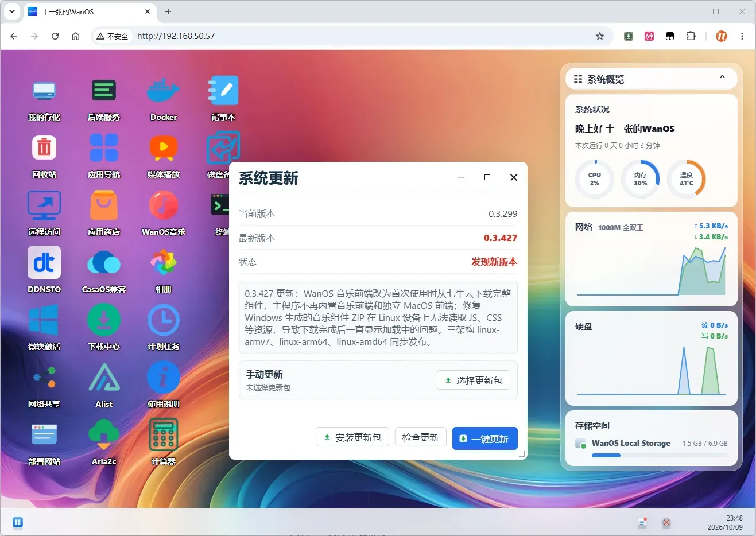The width and height of the screenshot is (756, 536).
Task: Collapse the 系统概览 panel with the caret
Action: 722,78
